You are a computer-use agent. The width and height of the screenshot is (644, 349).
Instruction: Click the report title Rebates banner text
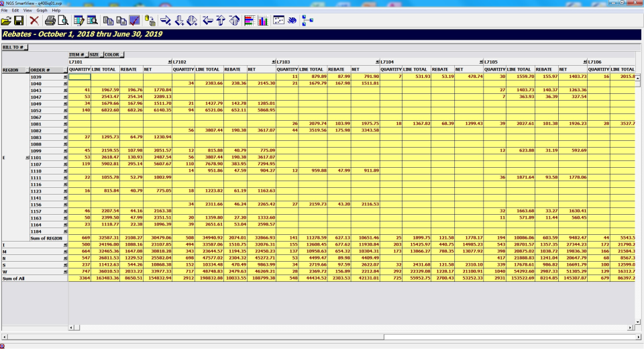point(83,34)
